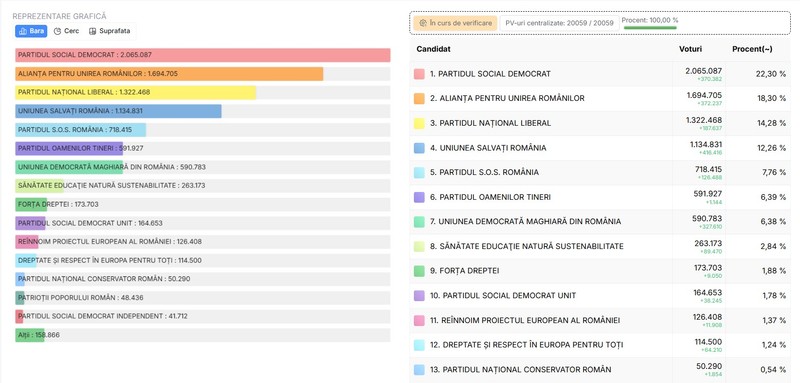Click the Partidul Social Democrat chart bar
Screen dimensions: 800x383
[203, 55]
